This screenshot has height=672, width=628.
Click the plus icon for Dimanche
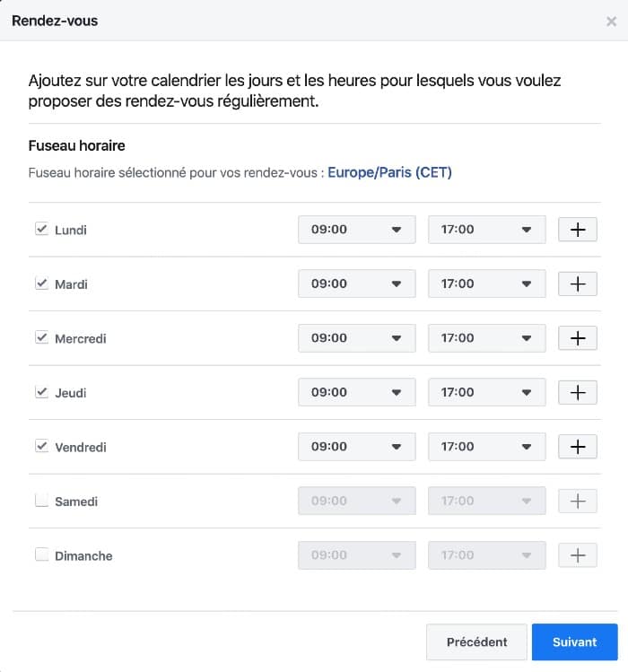(x=578, y=555)
